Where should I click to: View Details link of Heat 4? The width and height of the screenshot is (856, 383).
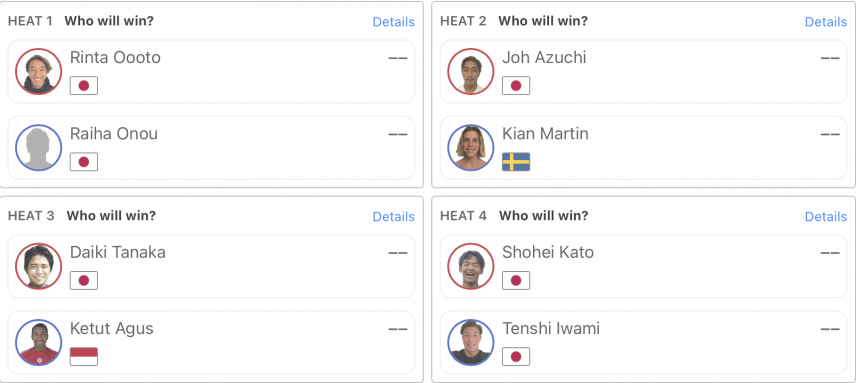(826, 217)
